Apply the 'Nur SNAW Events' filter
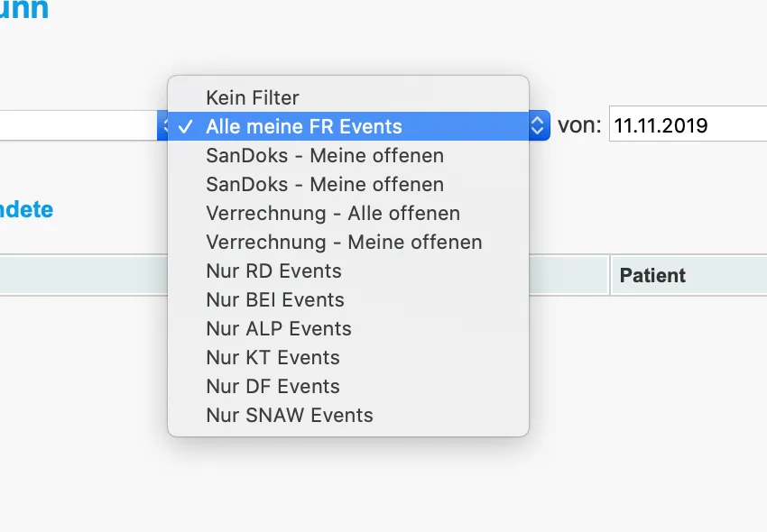 pyautogui.click(x=289, y=415)
